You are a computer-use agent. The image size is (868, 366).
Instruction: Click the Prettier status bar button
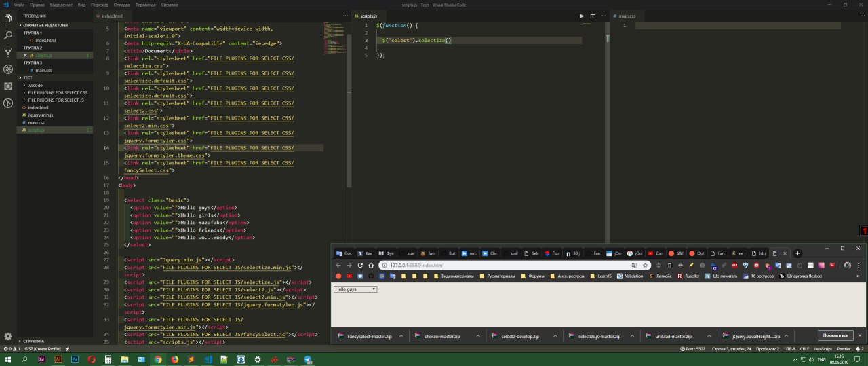843,348
